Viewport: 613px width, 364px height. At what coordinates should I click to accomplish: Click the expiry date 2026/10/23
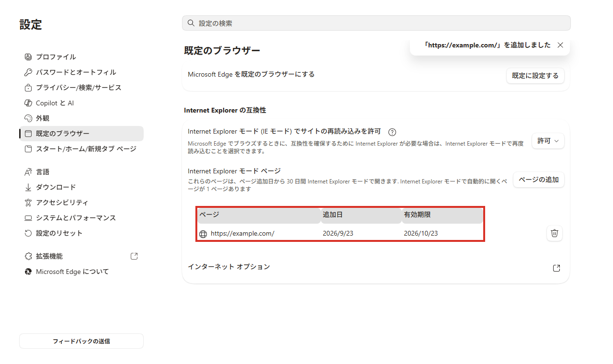pyautogui.click(x=421, y=234)
